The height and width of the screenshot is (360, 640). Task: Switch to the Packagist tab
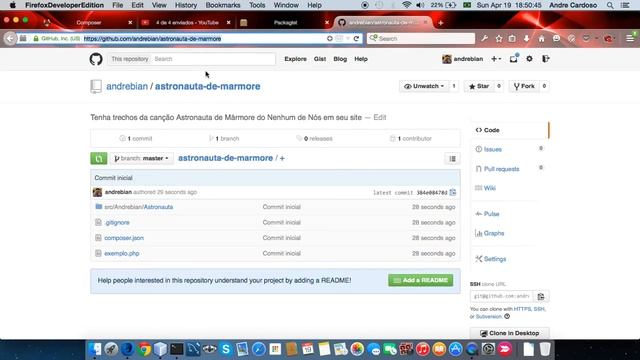pyautogui.click(x=285, y=23)
